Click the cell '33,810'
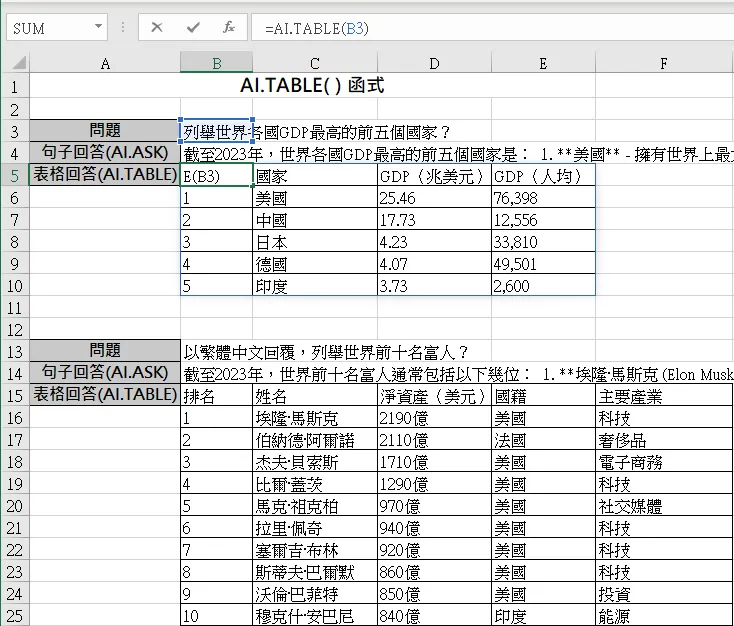Screen dimensions: 734x626 [543, 242]
